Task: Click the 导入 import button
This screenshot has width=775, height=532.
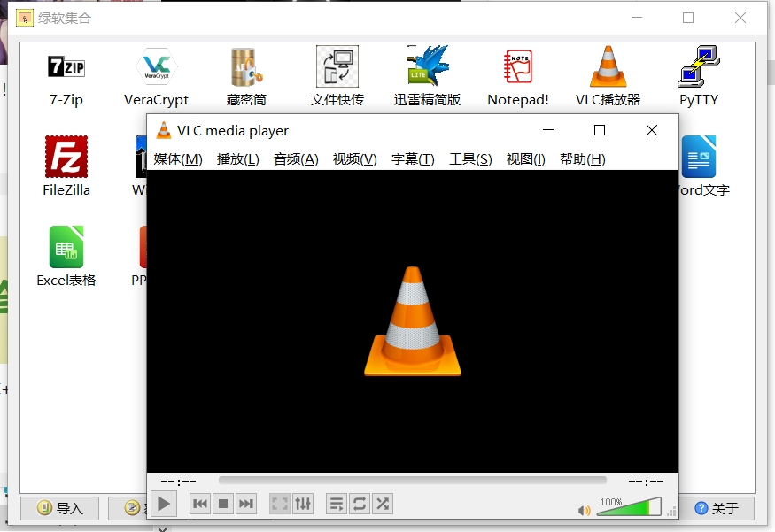Action: pyautogui.click(x=60, y=508)
